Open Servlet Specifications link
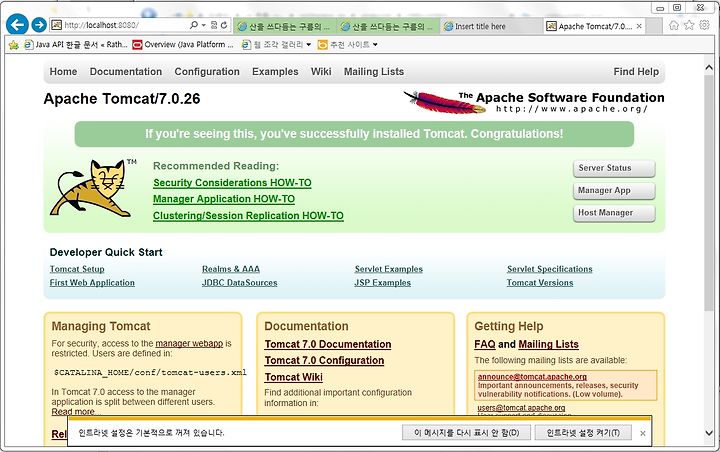 (x=550, y=269)
